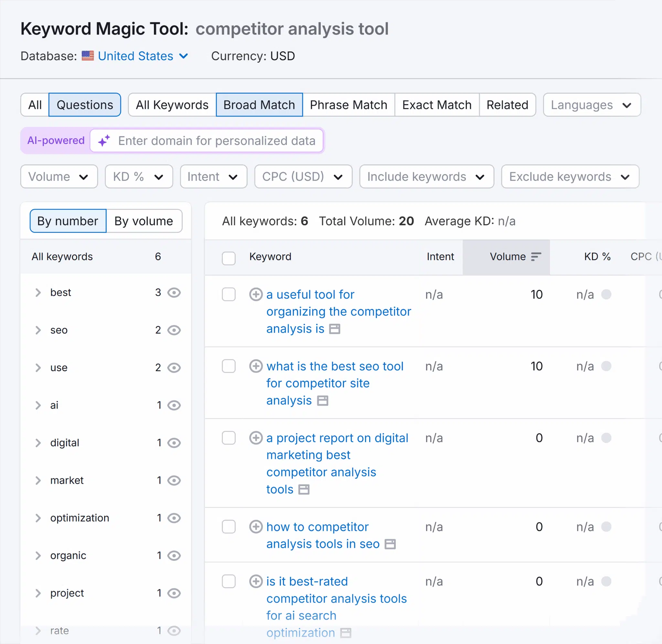Open the Intent filter dropdown
This screenshot has width=662, height=644.
point(213,177)
